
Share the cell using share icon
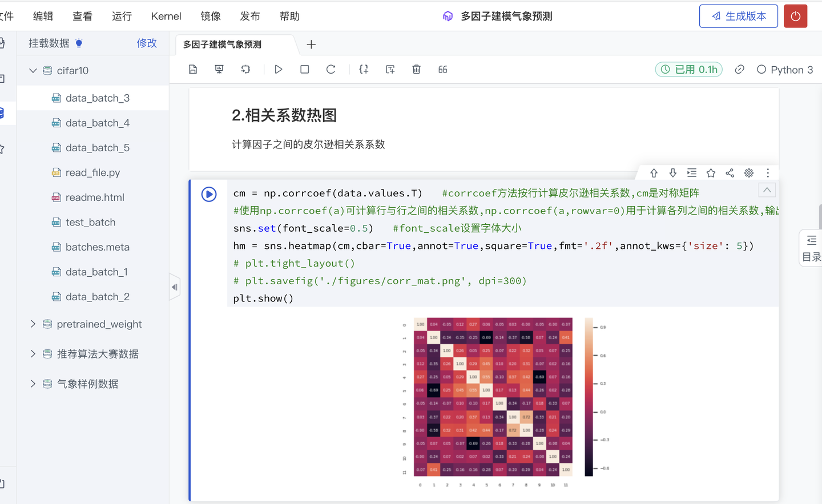coord(730,173)
